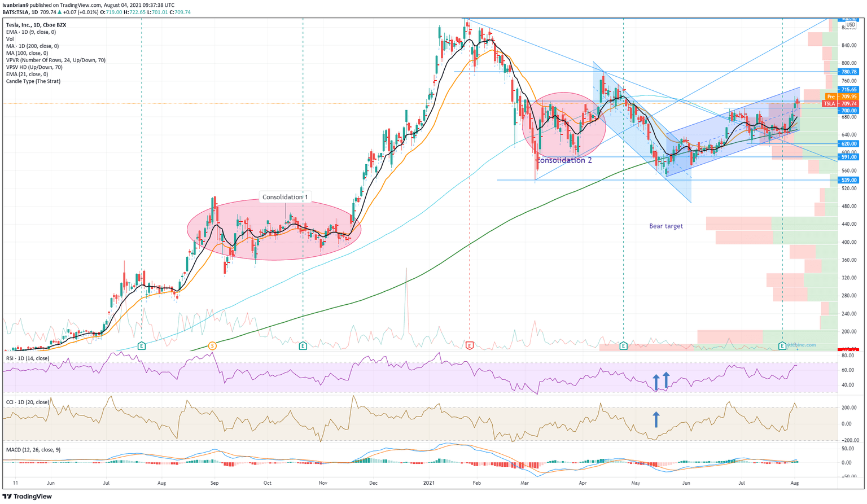This screenshot has width=867, height=504.
Task: Click the '680.00' price axis value
Action: coord(850,117)
